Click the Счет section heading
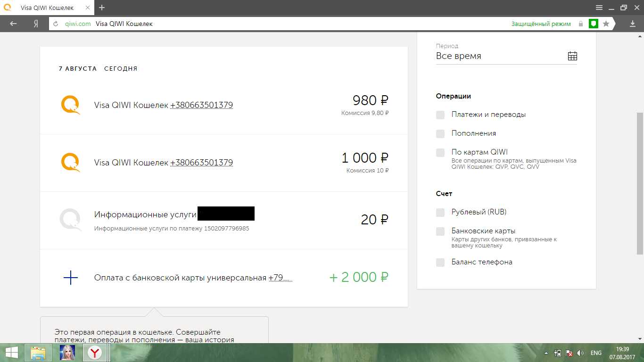Viewport: 644px width, 362px height. [444, 194]
